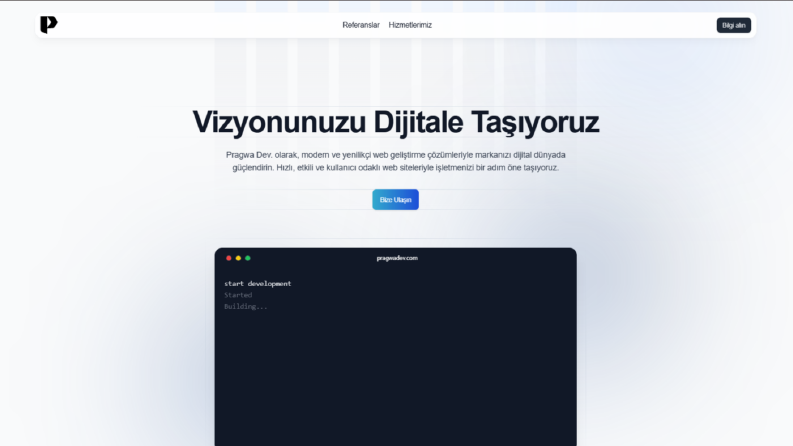Image resolution: width=793 pixels, height=446 pixels.
Task: Click the Pragwa Dev. description paragraph
Action: click(x=395, y=161)
